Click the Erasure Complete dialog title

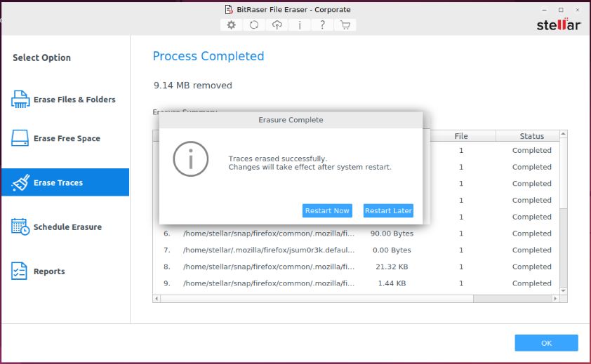[291, 120]
